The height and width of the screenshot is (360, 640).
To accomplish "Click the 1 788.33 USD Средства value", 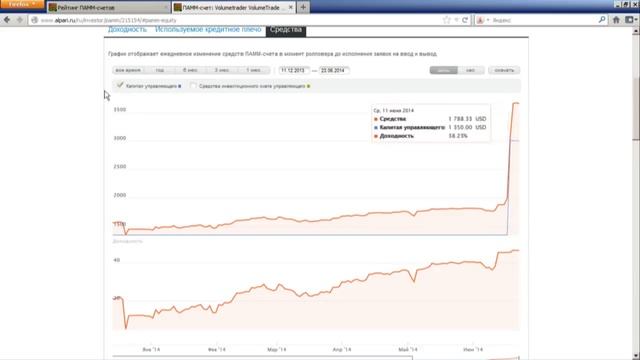I will tap(467, 119).
